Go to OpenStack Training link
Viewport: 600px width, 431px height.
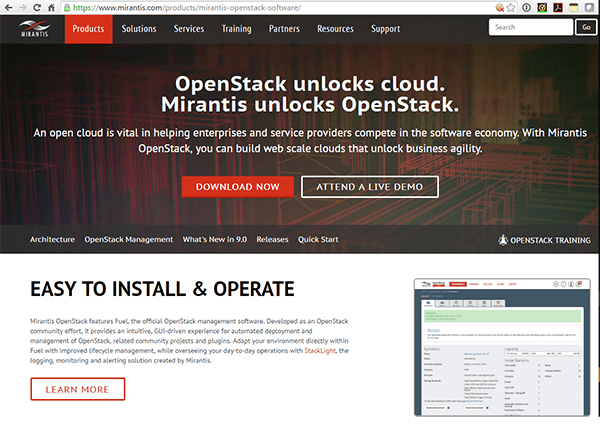click(x=545, y=240)
